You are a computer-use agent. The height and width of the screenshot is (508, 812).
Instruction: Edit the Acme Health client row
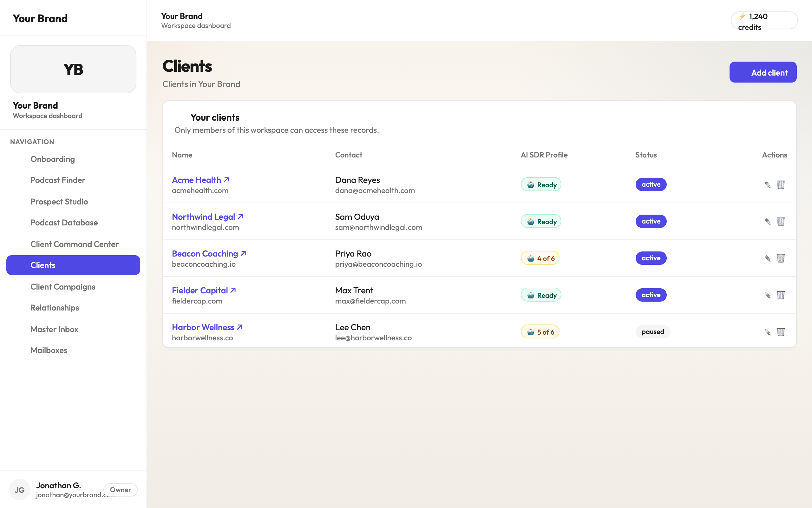coord(767,184)
